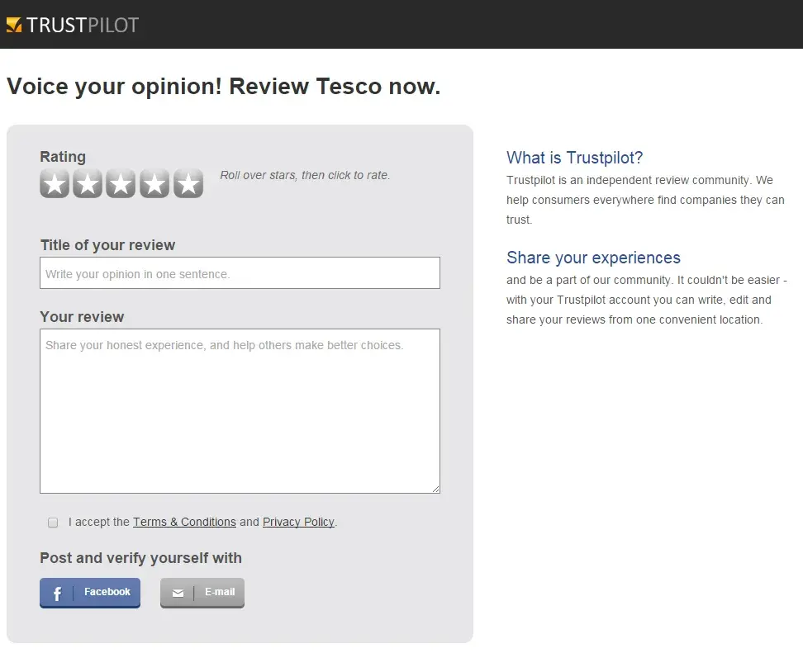Post and verify with the Facebook button label

click(x=107, y=592)
